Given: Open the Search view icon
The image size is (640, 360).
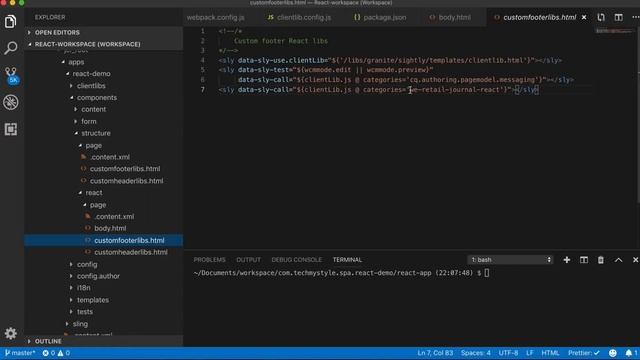Looking at the screenshot, I should (x=11, y=48).
